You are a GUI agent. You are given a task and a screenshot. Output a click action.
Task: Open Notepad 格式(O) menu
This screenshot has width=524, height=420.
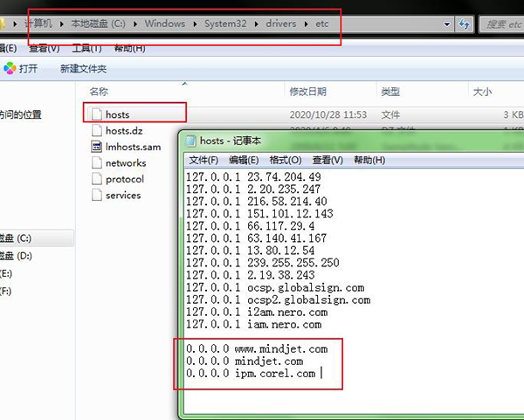click(x=286, y=160)
